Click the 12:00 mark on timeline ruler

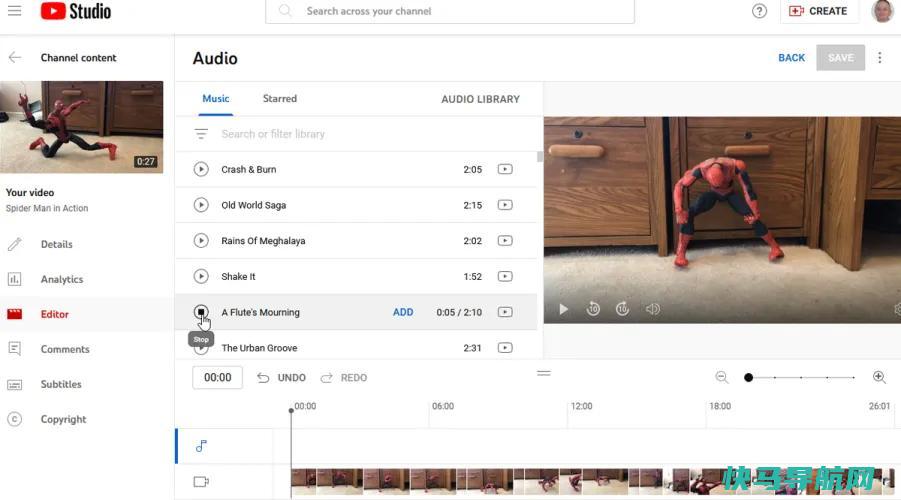click(x=581, y=406)
